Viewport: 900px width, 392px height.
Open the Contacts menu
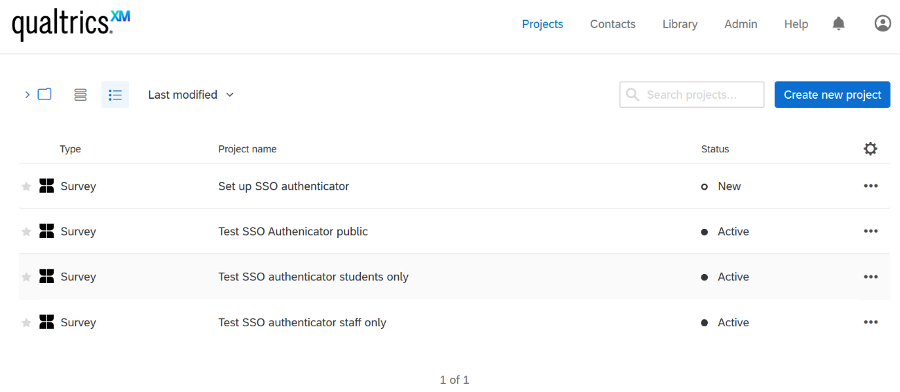point(612,24)
